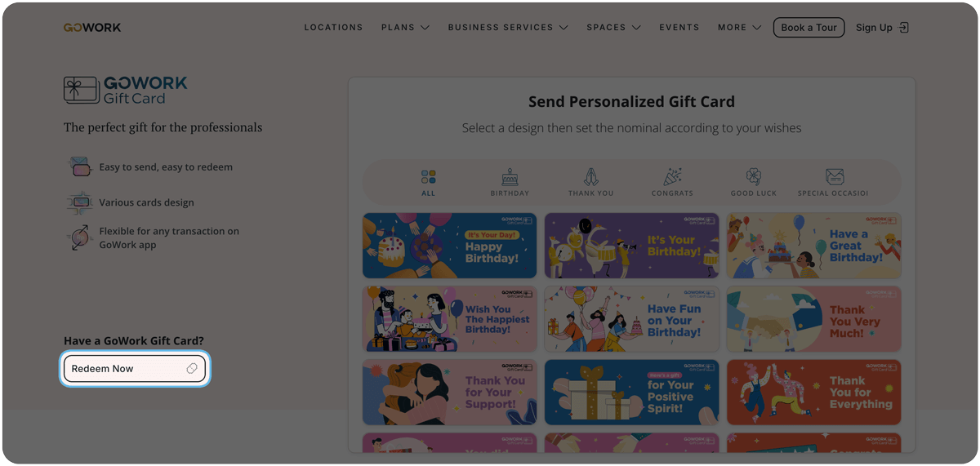This screenshot has width=980, height=466.
Task: Choose the Birthday cake category icon
Action: point(510,177)
